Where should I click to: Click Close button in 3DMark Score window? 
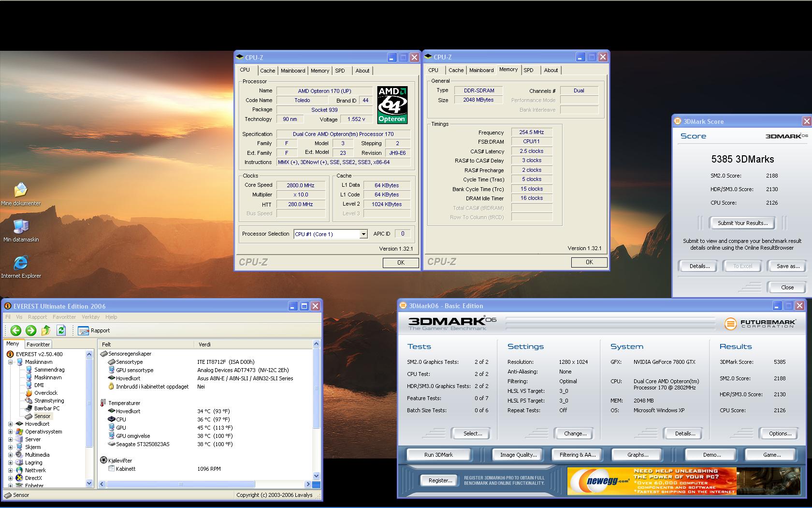787,287
